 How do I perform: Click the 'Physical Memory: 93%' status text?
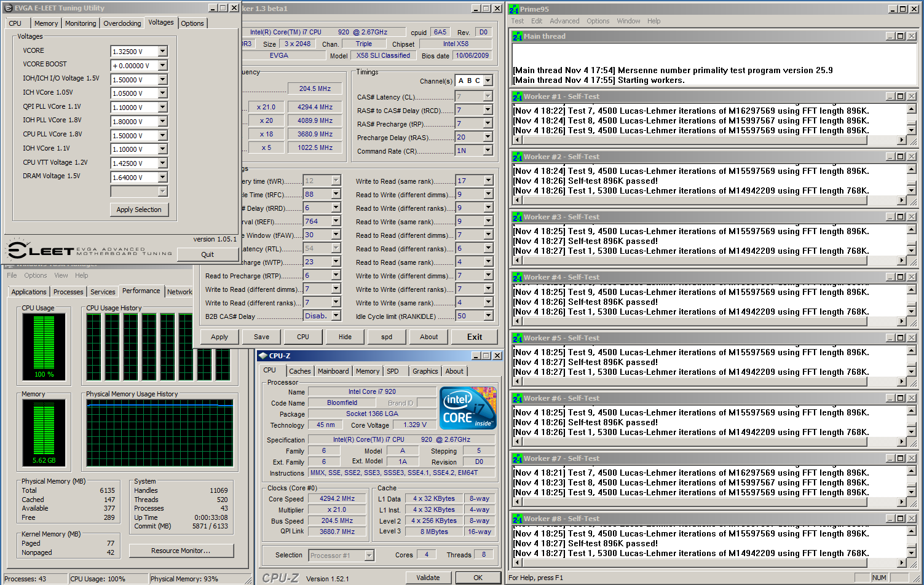pyautogui.click(x=184, y=579)
